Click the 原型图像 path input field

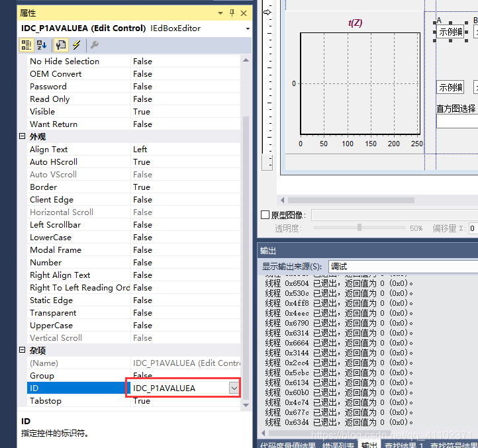coord(395,215)
